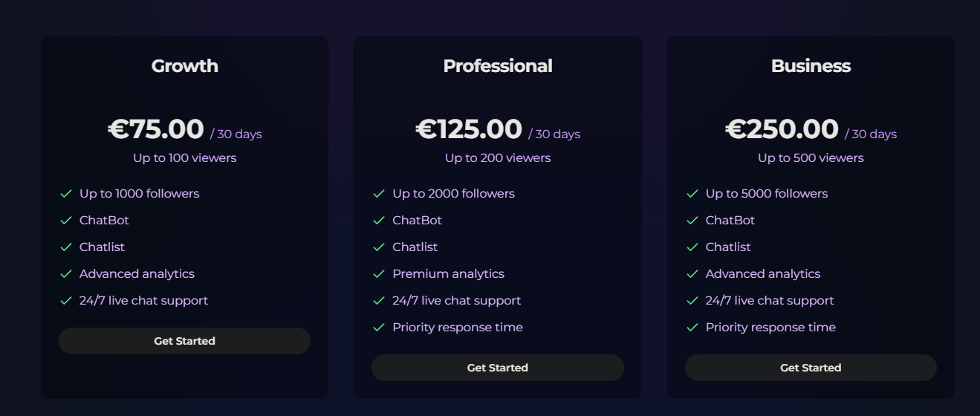Click the €250.00 price text

coord(782,129)
